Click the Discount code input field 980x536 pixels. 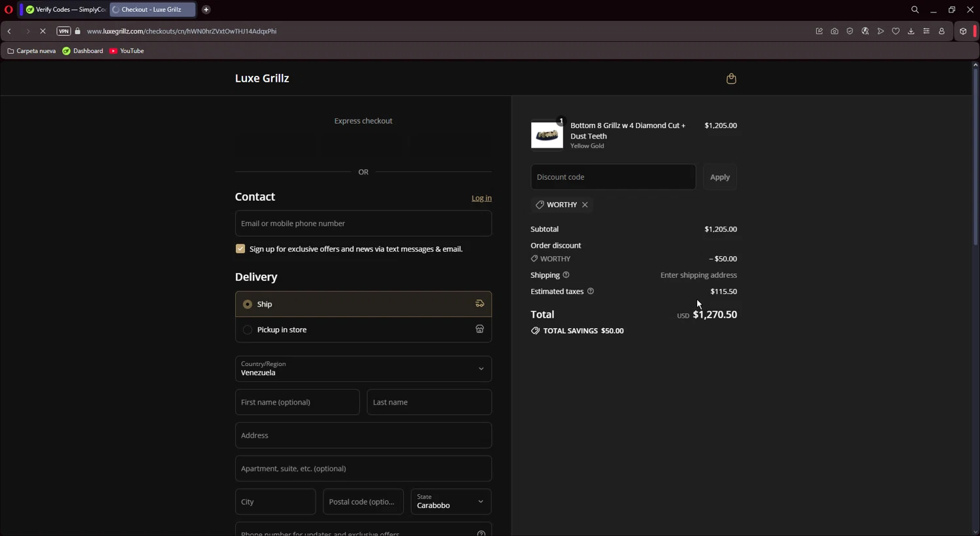click(613, 177)
